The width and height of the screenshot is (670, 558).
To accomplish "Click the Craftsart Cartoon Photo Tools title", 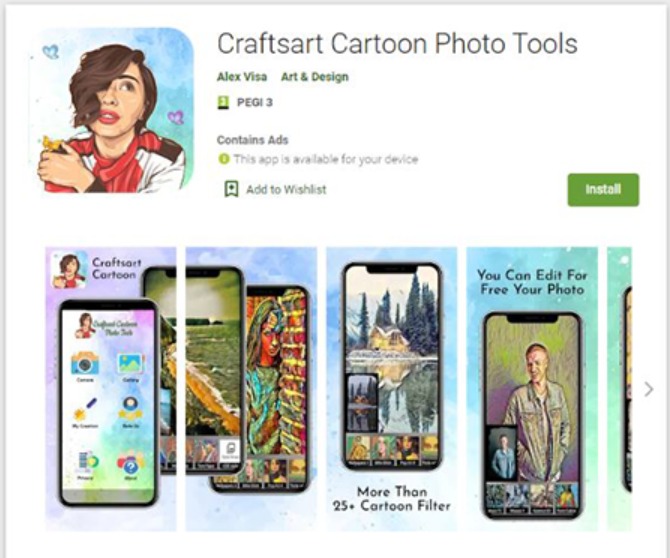I will pos(397,44).
